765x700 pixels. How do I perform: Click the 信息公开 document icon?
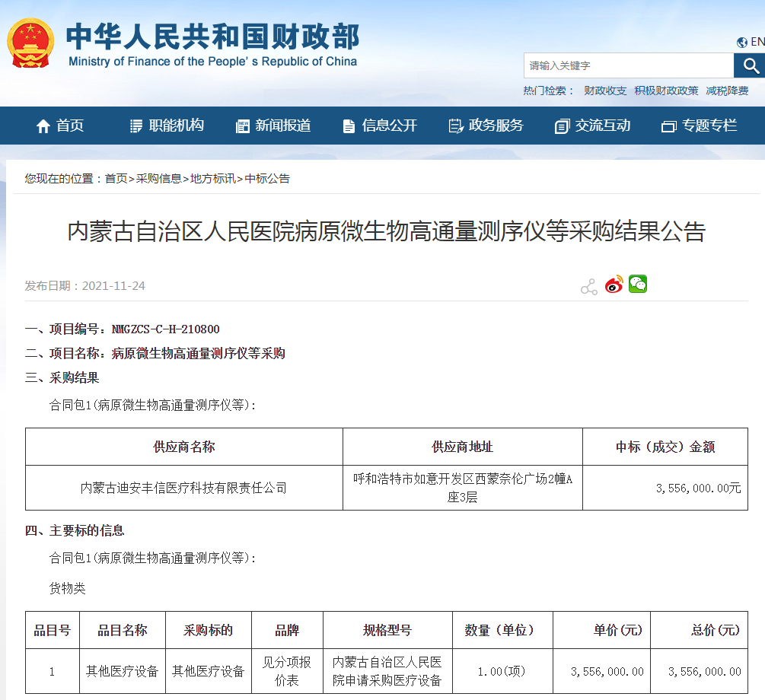click(347, 125)
